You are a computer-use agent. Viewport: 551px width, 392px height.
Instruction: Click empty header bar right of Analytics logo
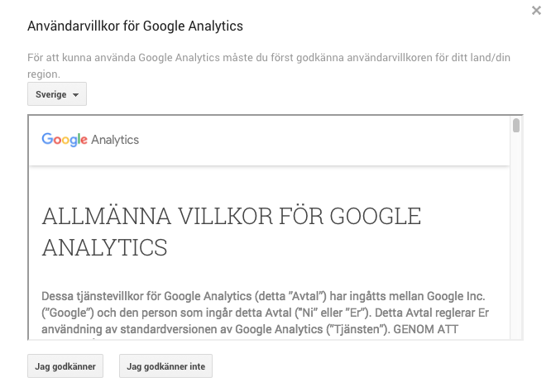coord(331,140)
